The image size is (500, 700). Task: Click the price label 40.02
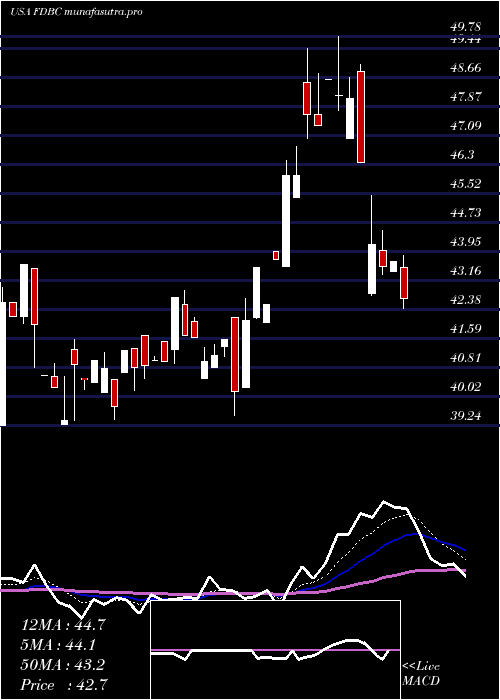(466, 387)
